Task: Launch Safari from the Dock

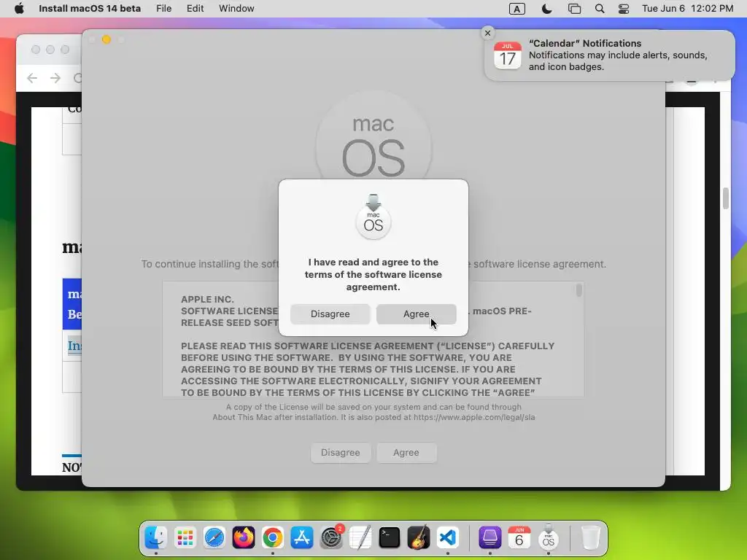Action: [214, 537]
